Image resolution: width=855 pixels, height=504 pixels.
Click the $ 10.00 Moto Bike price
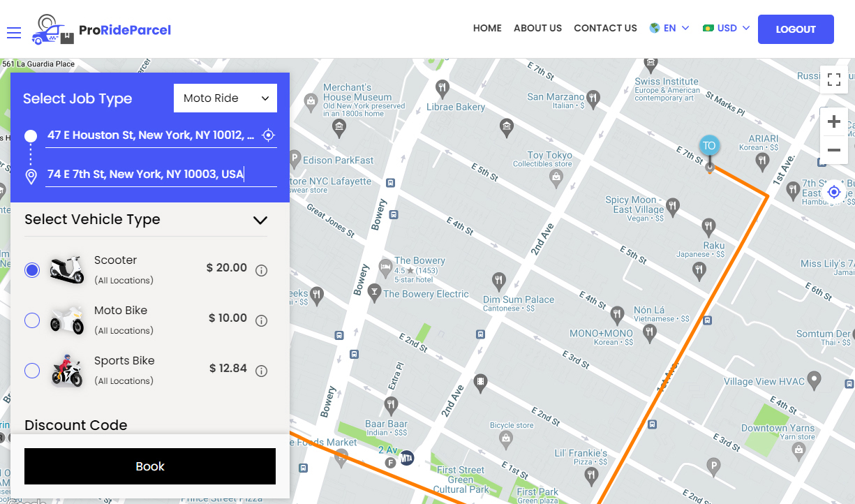[x=228, y=318]
